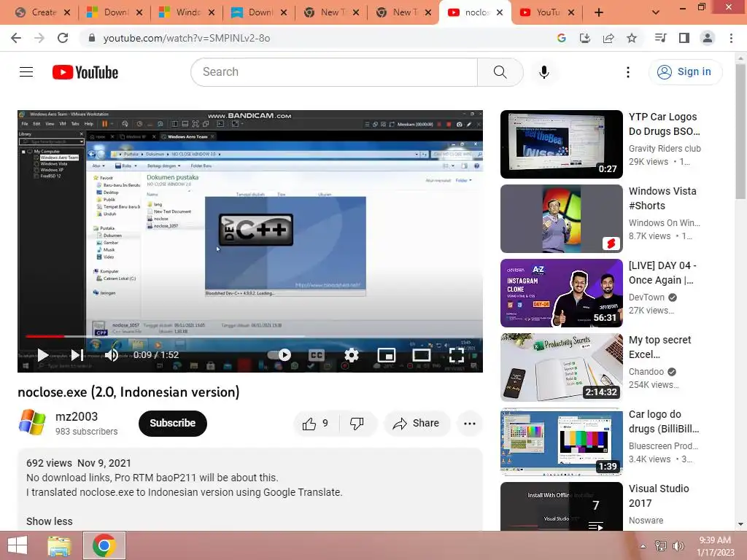Bookmark this page with star icon
747x560 pixels.
632,38
